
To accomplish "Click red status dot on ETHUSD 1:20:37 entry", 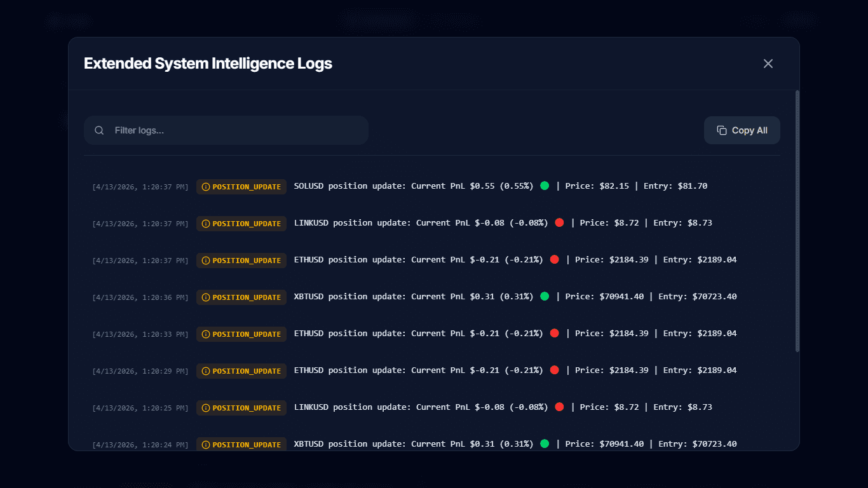I will click(554, 259).
